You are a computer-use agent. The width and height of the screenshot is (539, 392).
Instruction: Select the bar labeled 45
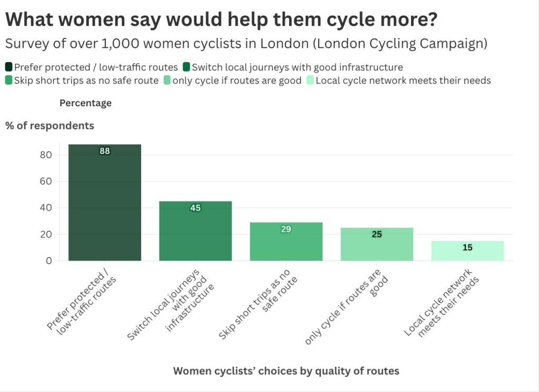click(x=195, y=231)
